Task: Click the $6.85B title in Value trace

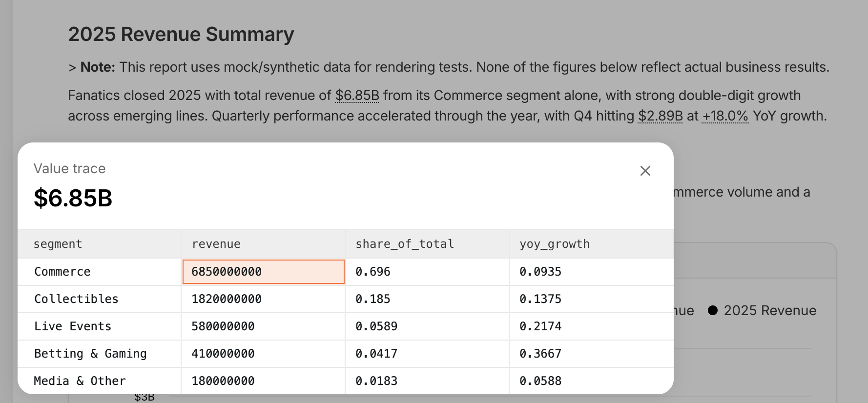Action: 73,198
